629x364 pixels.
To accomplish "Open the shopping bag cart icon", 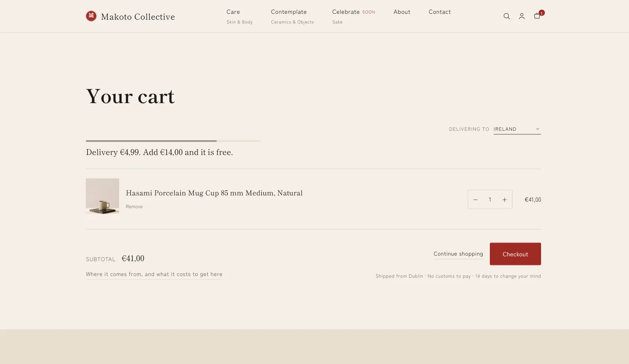I will pyautogui.click(x=537, y=16).
